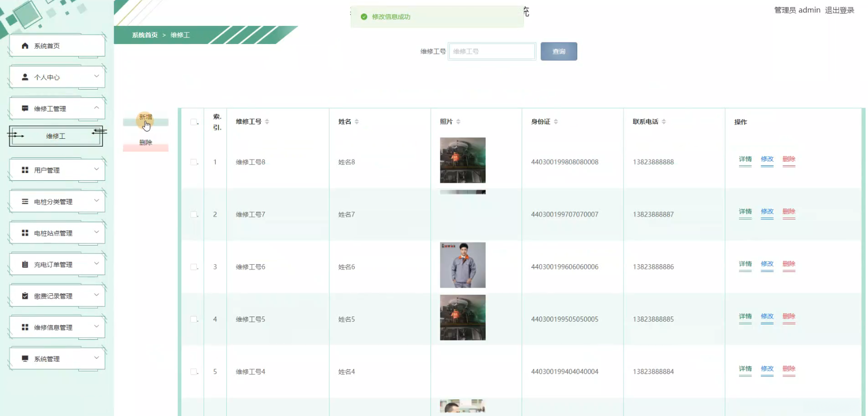The width and height of the screenshot is (868, 416).
Task: Click 修改 for 维修工号8
Action: coord(767,160)
